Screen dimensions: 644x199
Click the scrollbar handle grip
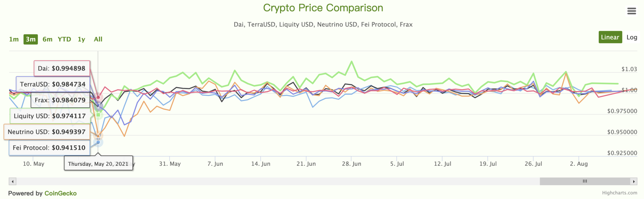click(x=585, y=181)
